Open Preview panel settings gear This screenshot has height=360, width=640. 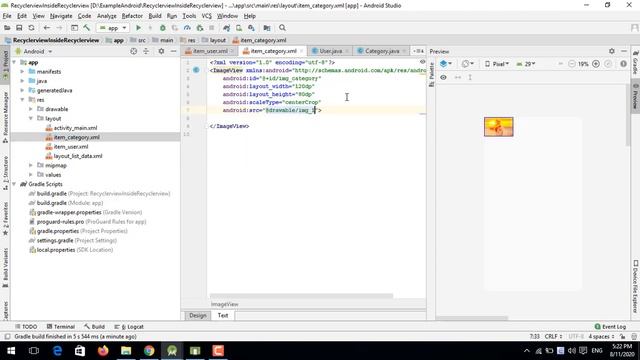click(611, 51)
